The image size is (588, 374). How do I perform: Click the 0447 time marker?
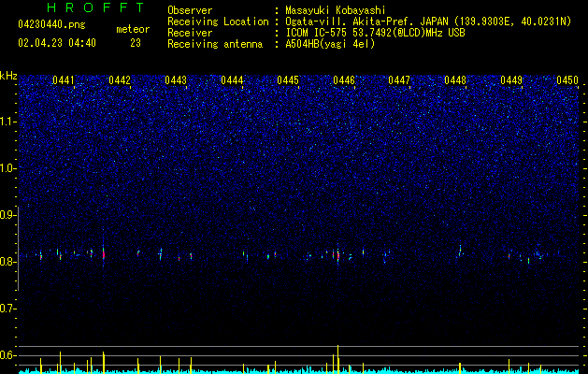(x=399, y=80)
